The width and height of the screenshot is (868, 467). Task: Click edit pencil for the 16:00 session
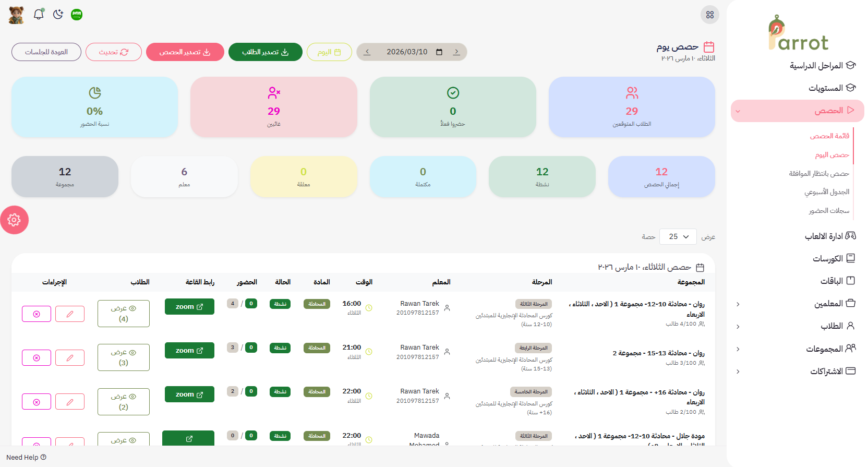point(70,314)
